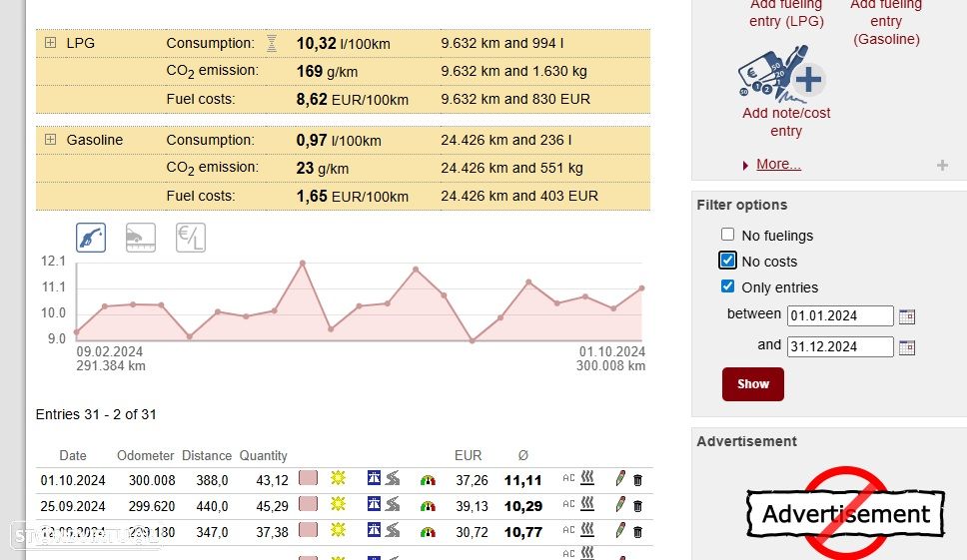
Task: Click the Date column header
Action: 73,455
